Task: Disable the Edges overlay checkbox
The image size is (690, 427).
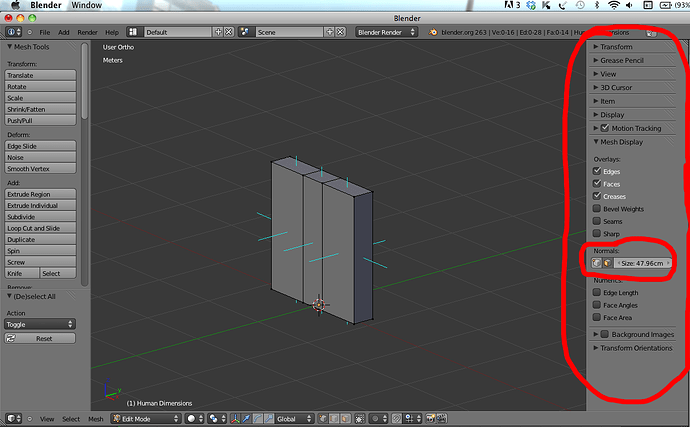Action: click(x=597, y=172)
